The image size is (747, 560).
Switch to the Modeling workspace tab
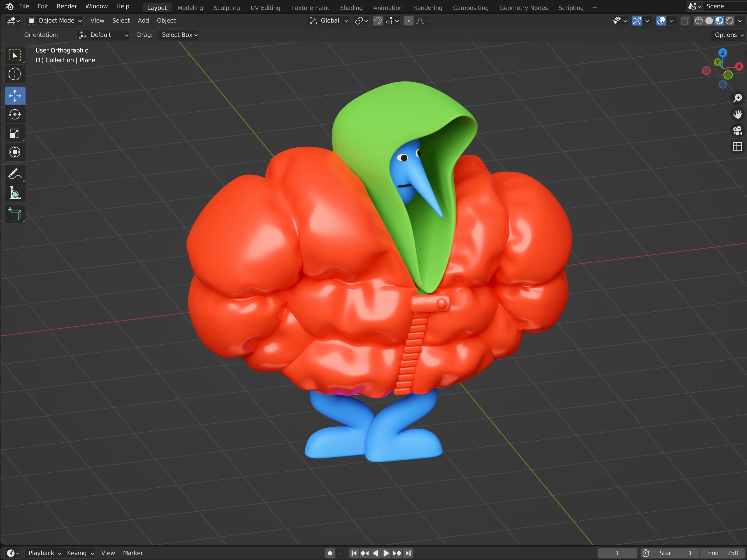point(190,8)
